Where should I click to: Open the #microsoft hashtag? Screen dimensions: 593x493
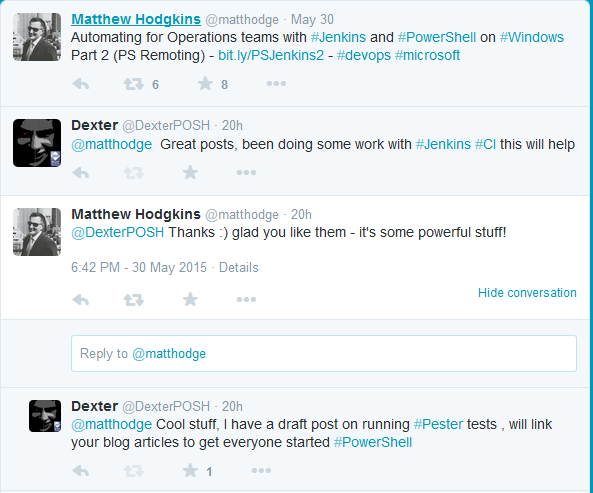tap(427, 55)
